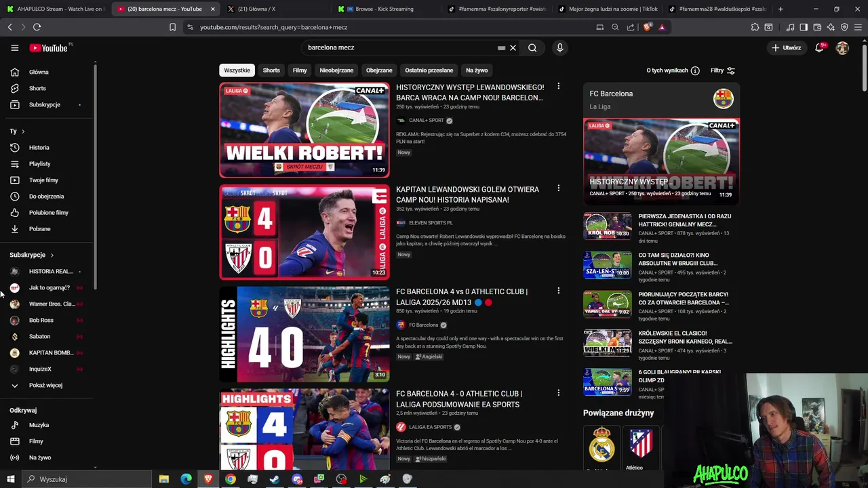868x488 pixels.
Task: Play the Highlights 4 0 FC Barcelona thumbnail
Action: [x=304, y=334]
